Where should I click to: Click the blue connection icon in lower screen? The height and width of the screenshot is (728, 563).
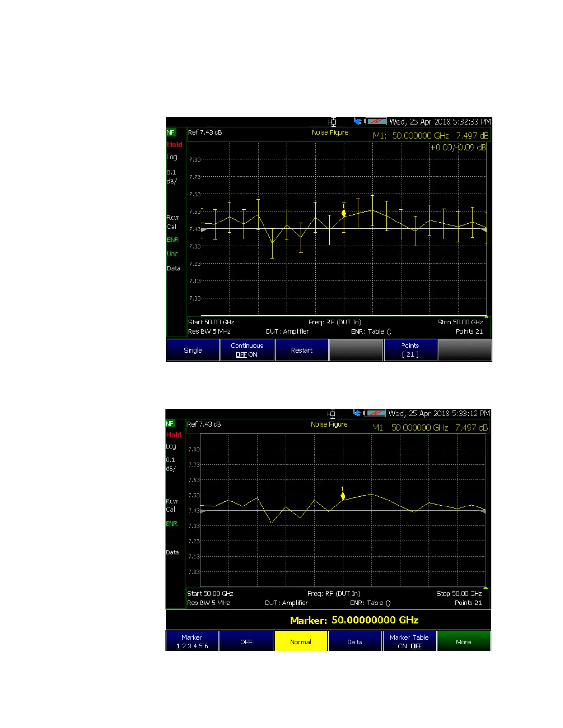coord(356,413)
